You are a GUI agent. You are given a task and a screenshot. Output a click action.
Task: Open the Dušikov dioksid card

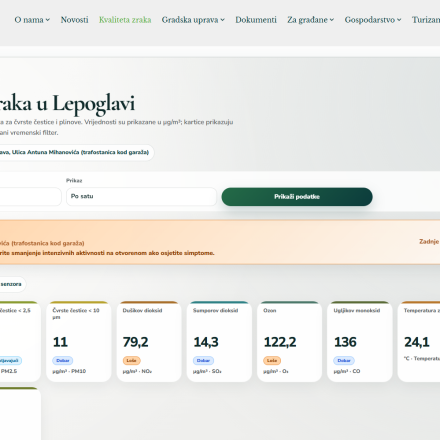point(149,342)
